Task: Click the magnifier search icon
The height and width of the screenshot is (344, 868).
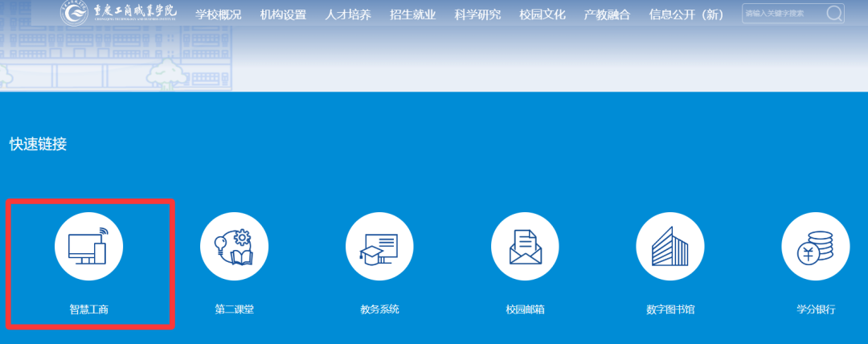Action: pos(834,14)
